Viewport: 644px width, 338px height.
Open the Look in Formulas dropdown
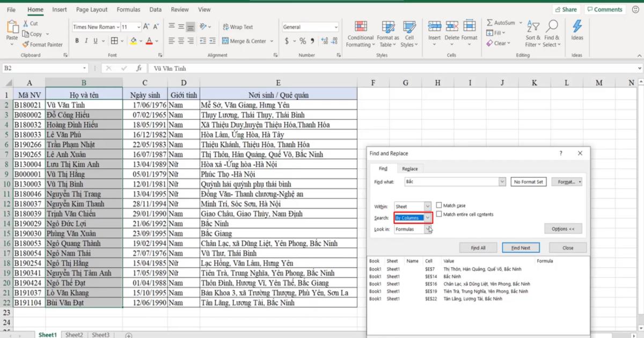tap(427, 229)
